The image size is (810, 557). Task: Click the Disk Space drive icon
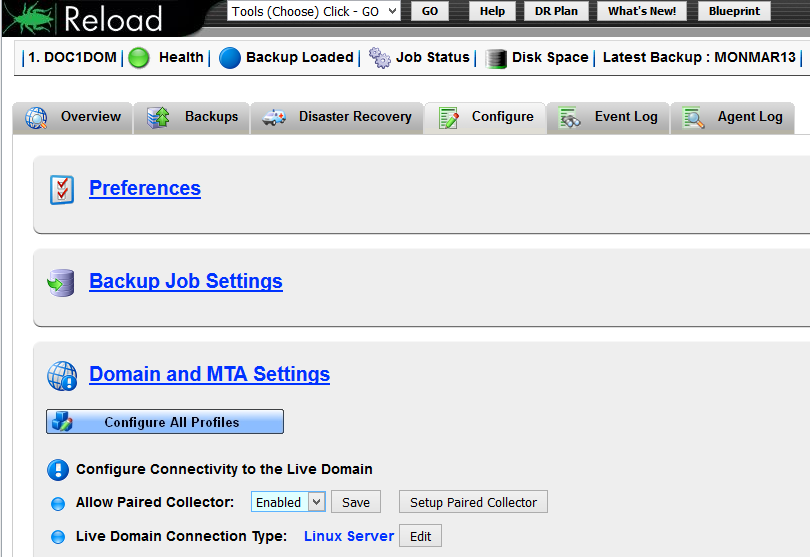[496, 58]
